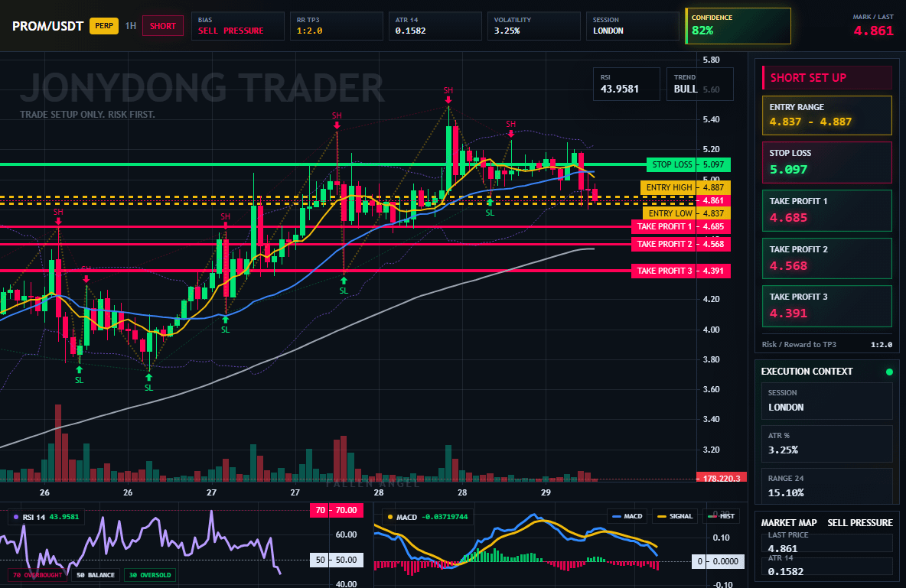Click the green status dot in Execution Context

(x=889, y=372)
